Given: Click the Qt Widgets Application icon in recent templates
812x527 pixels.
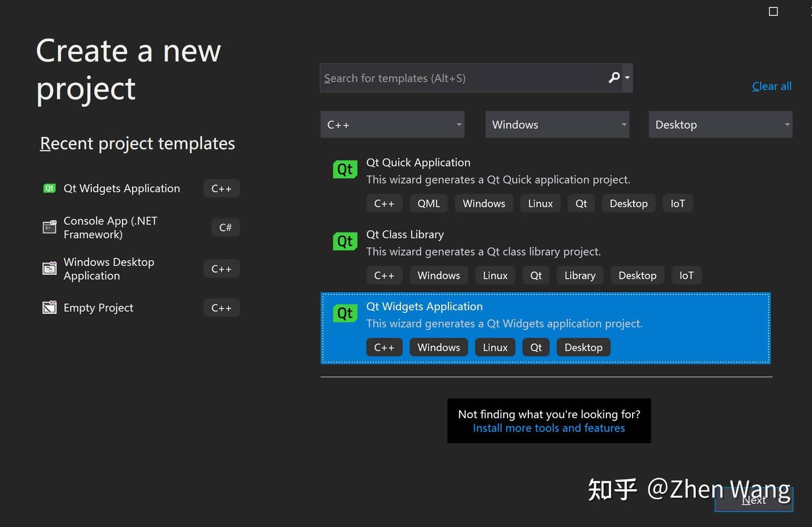Looking at the screenshot, I should point(49,188).
